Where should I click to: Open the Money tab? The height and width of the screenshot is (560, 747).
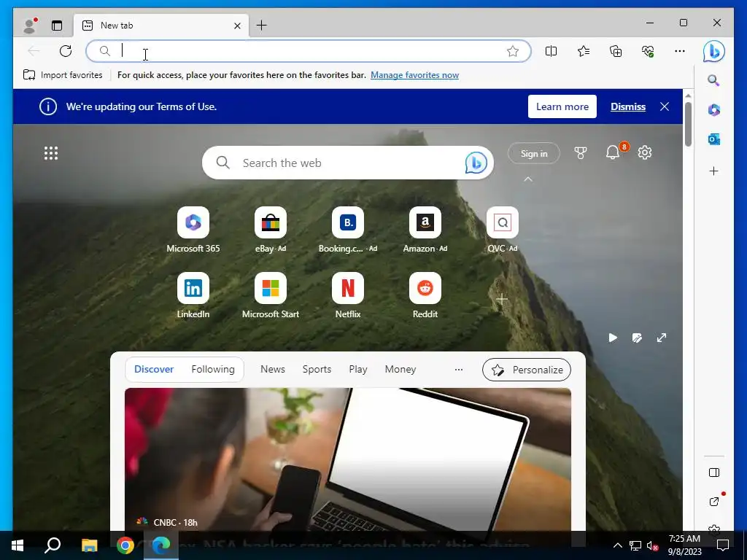[x=400, y=369]
